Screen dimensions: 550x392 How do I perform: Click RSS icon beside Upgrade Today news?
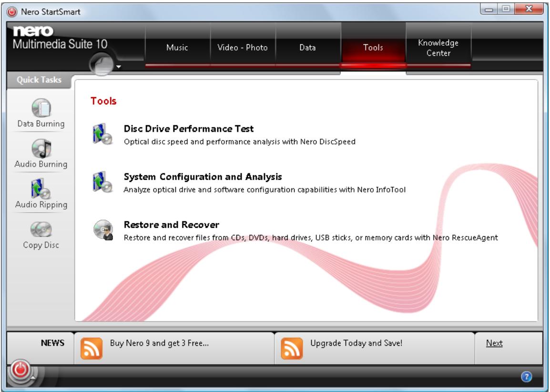pos(292,349)
